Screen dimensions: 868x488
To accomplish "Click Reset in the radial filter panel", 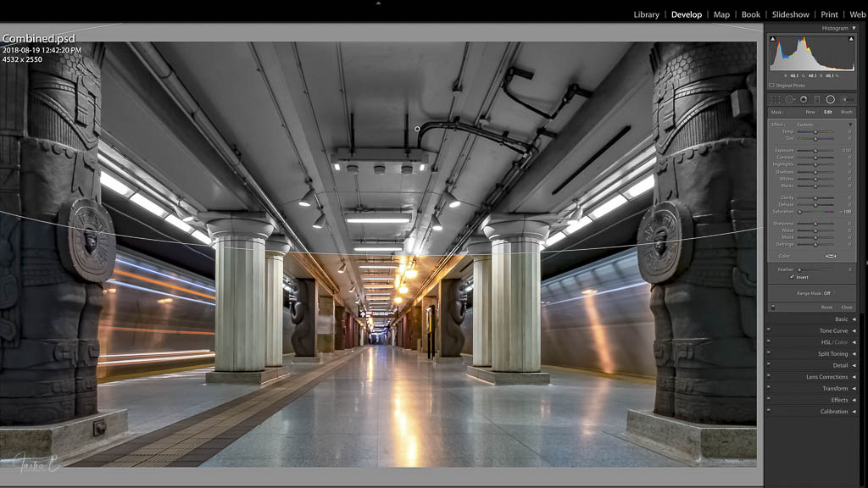I will [x=826, y=307].
